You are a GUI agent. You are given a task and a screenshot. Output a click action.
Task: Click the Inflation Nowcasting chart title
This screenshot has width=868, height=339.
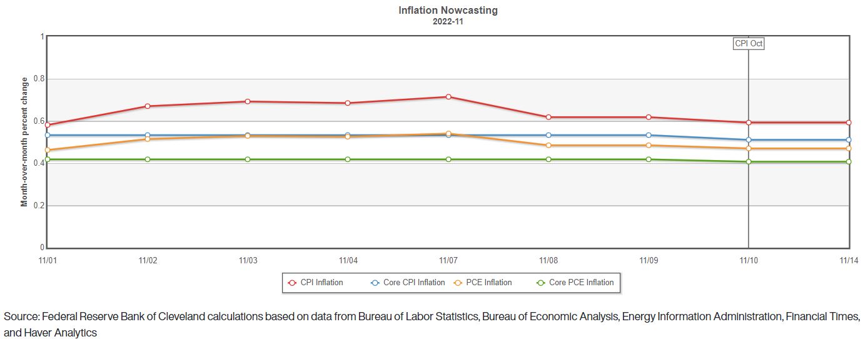coord(448,11)
